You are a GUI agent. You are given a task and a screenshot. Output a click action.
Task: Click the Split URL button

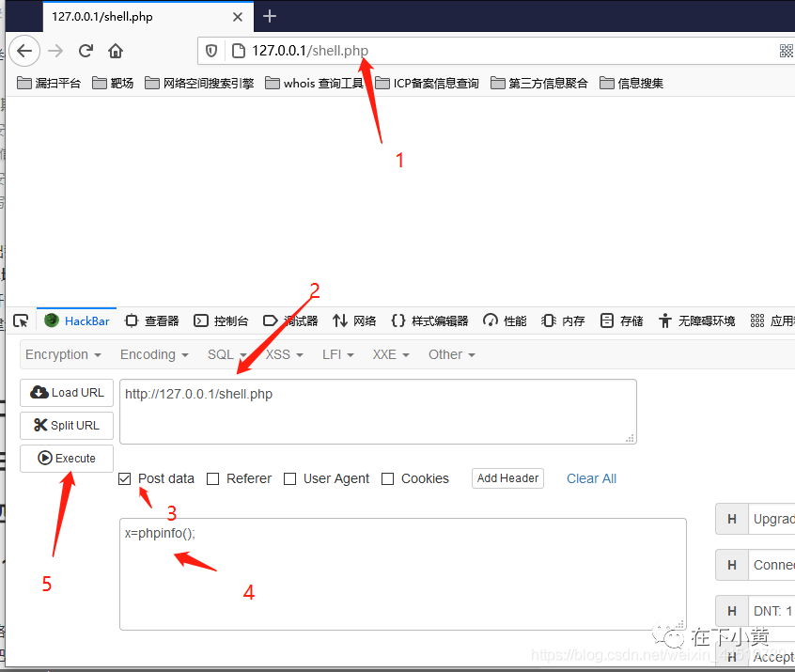point(67,426)
